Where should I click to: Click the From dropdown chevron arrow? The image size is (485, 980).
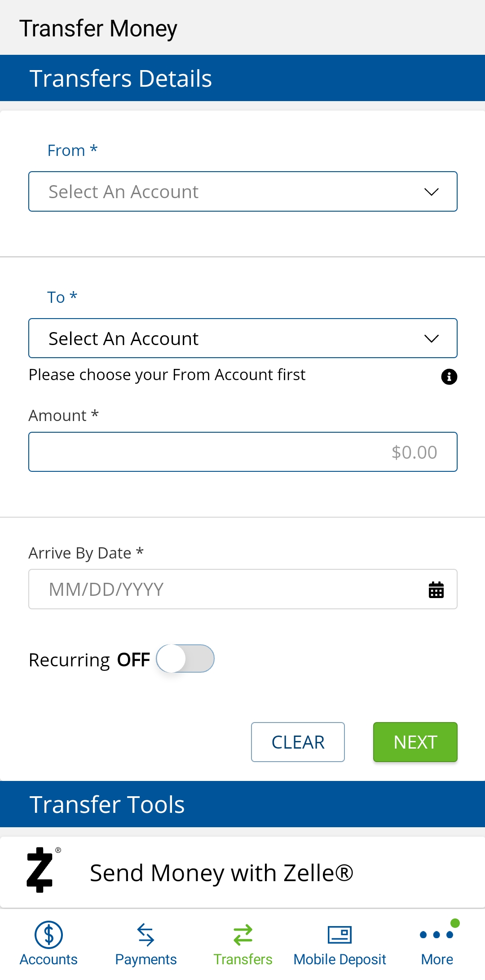coord(432,192)
